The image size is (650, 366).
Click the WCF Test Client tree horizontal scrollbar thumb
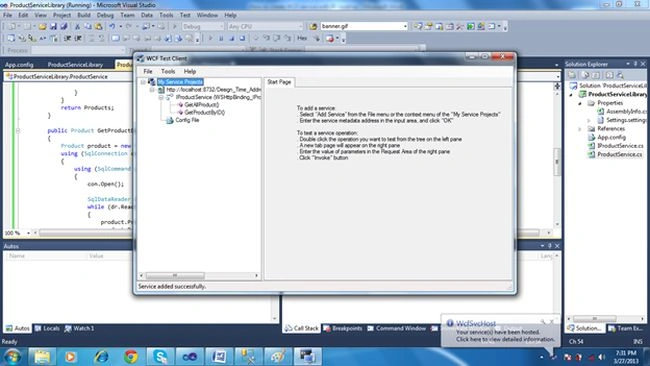click(x=175, y=276)
